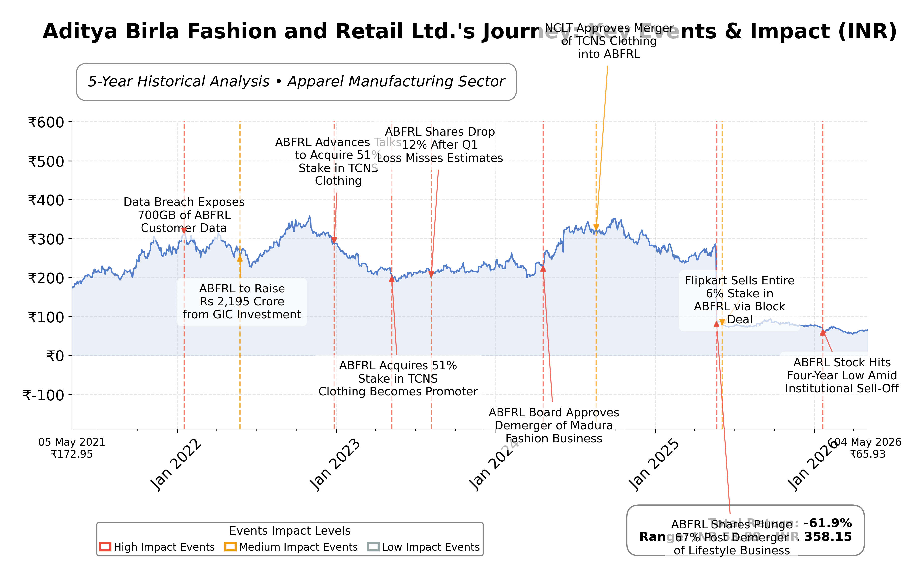
Task: Click 'Flipkart Sells Entire 6% Stake' annotation
Action: [x=740, y=300]
